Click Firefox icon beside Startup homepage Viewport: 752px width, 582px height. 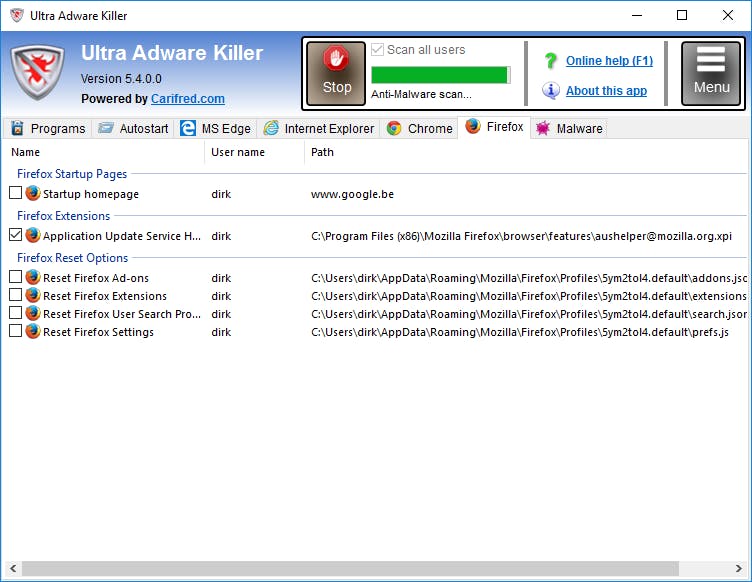[33, 193]
